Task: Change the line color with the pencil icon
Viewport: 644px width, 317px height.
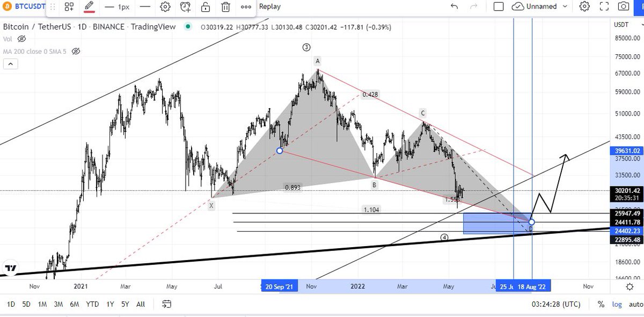Action: click(x=90, y=7)
